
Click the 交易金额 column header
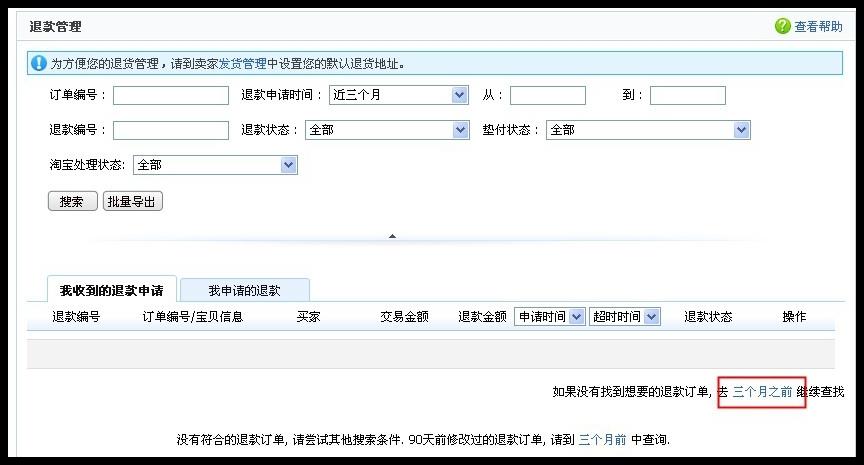404,317
